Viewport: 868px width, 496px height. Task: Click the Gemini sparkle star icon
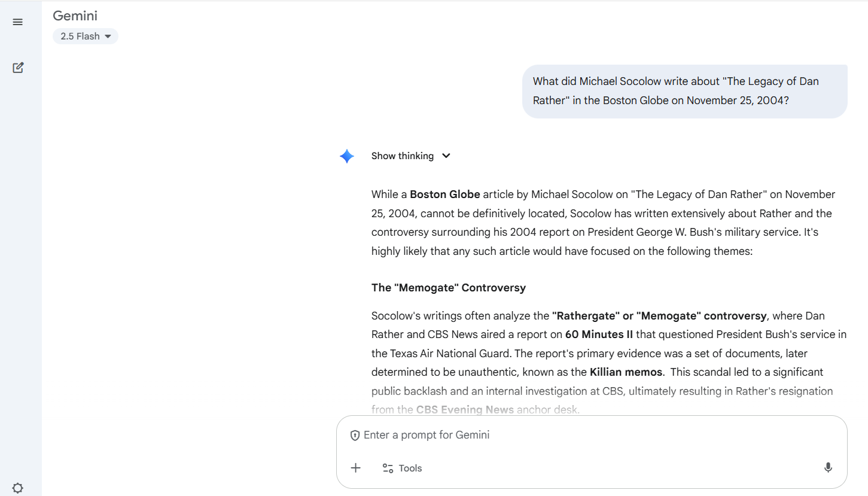click(347, 156)
